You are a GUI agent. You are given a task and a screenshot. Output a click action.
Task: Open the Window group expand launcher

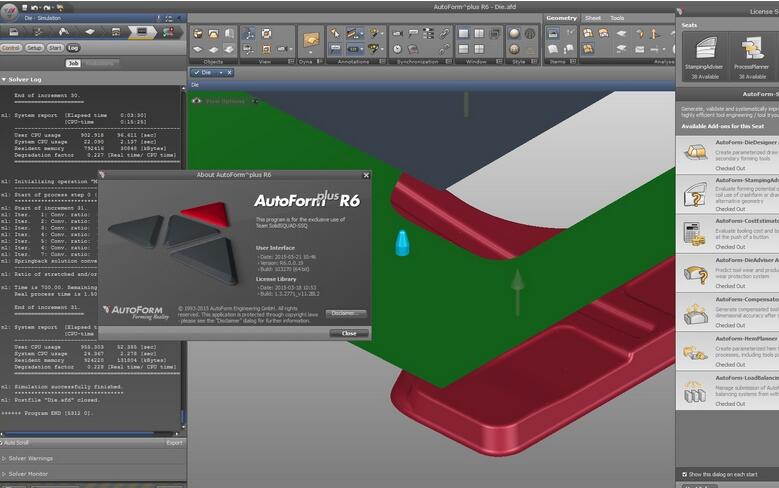[x=499, y=62]
